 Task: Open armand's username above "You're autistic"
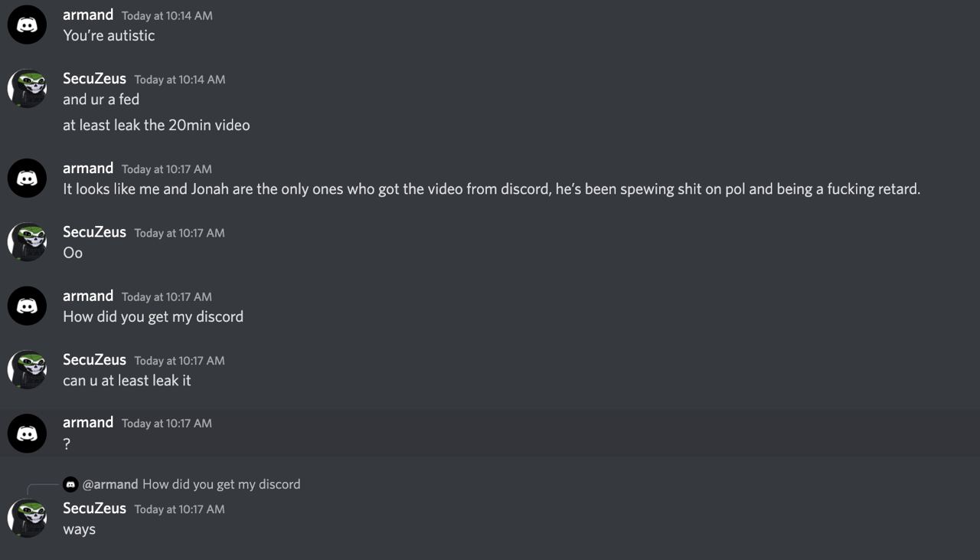pyautogui.click(x=88, y=15)
